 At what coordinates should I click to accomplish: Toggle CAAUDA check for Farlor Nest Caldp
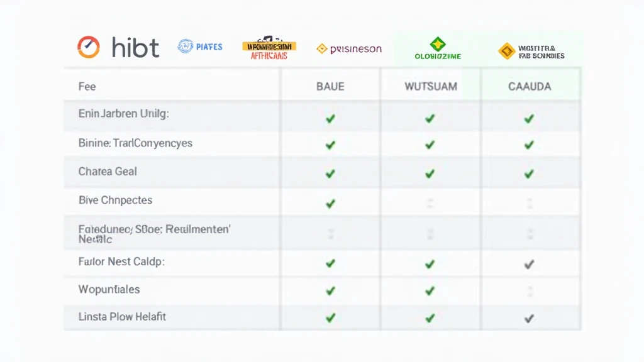click(529, 264)
